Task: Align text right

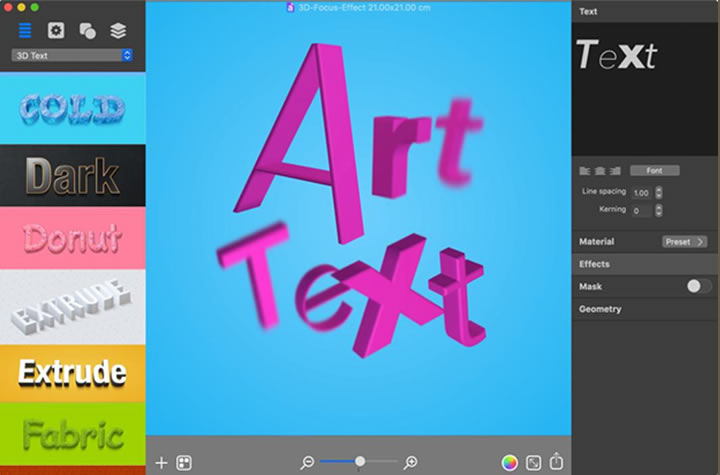Action: coord(615,171)
